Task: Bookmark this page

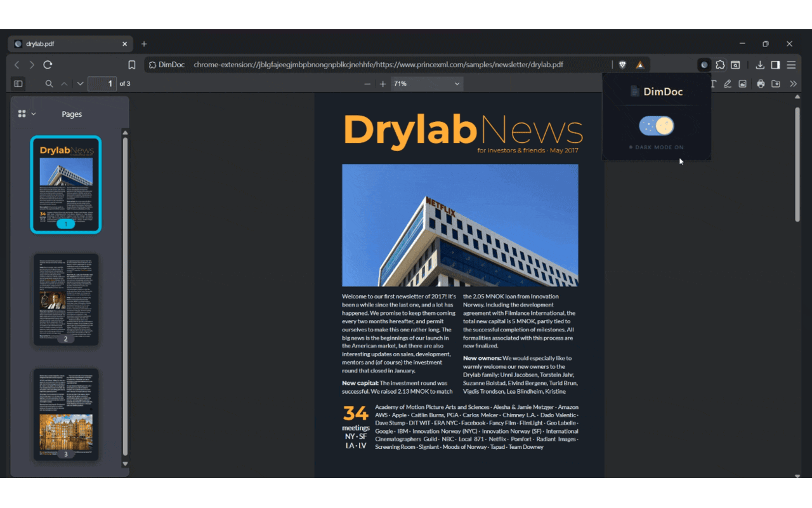Action: click(x=132, y=65)
